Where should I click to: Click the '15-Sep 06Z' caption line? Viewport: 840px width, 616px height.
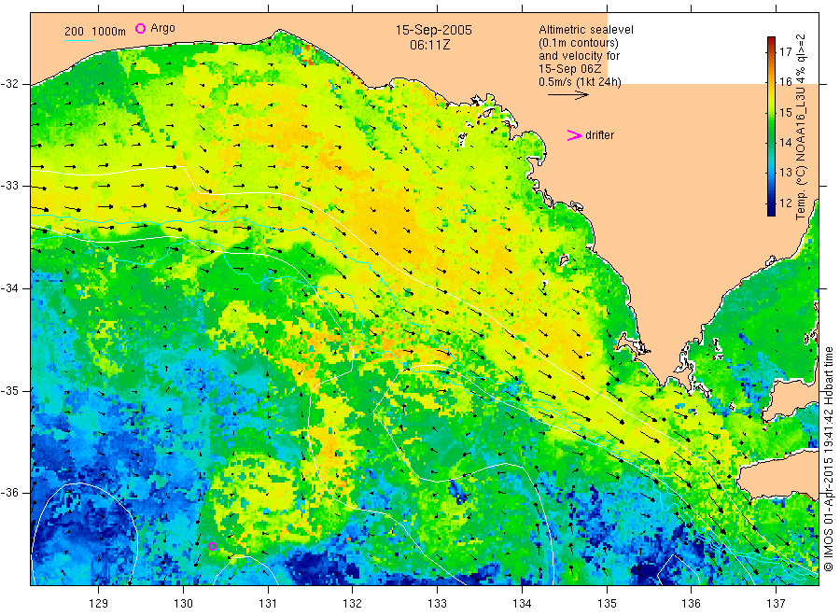[x=569, y=69]
